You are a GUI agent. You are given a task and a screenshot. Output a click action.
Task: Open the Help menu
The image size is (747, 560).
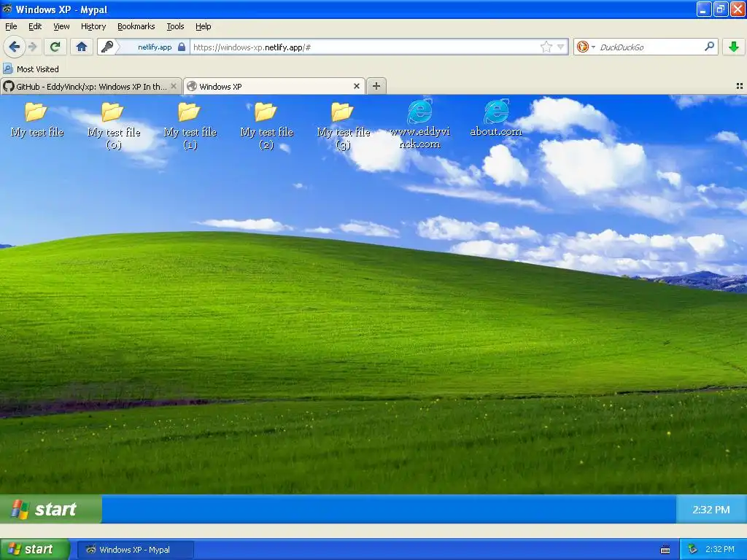(x=203, y=26)
